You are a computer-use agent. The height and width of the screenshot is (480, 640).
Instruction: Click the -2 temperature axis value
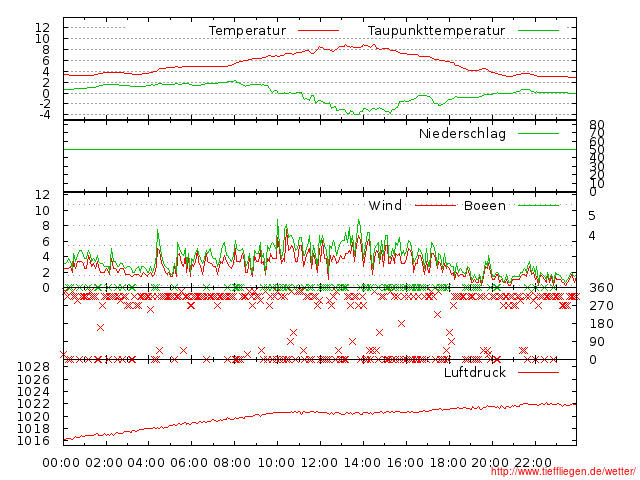44,104
